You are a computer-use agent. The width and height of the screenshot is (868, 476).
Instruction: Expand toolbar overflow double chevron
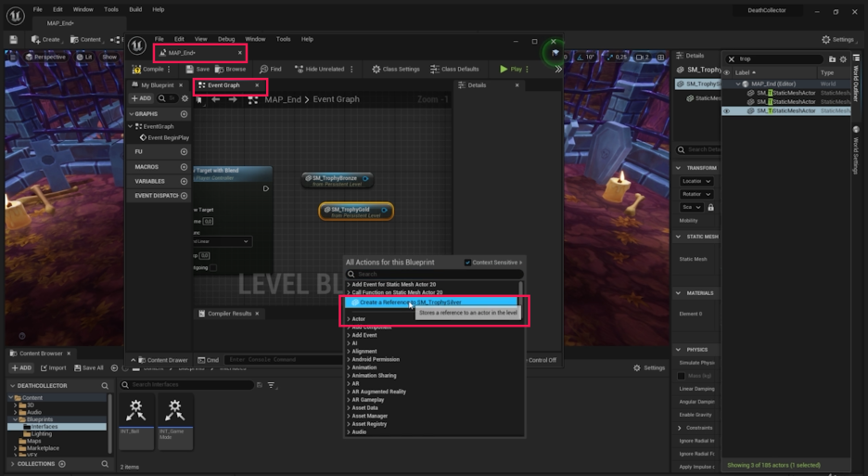point(557,70)
